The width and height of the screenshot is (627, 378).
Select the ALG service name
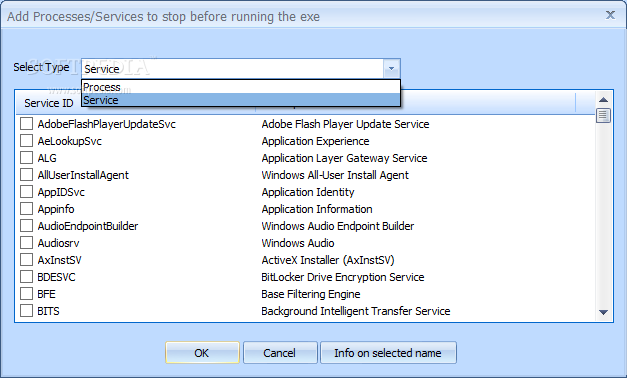[47, 158]
